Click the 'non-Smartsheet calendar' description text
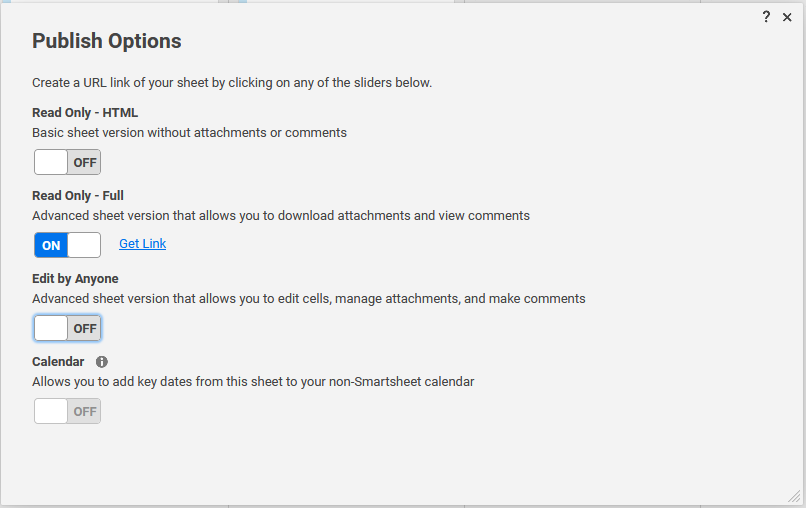This screenshot has height=508, width=806. coord(253,382)
